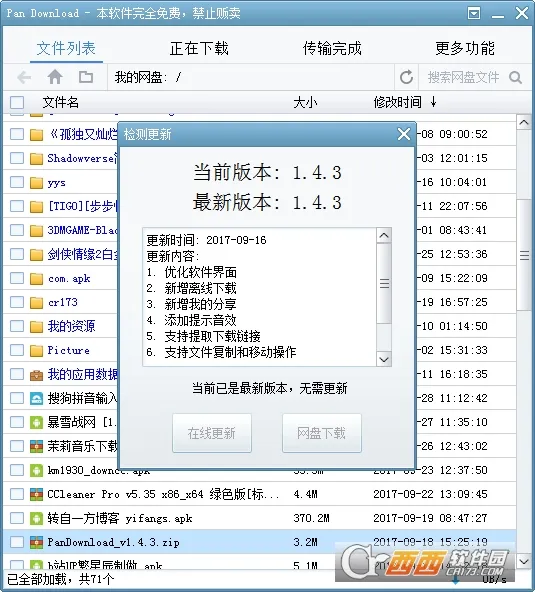Click the 网盘下载 button

point(322,433)
